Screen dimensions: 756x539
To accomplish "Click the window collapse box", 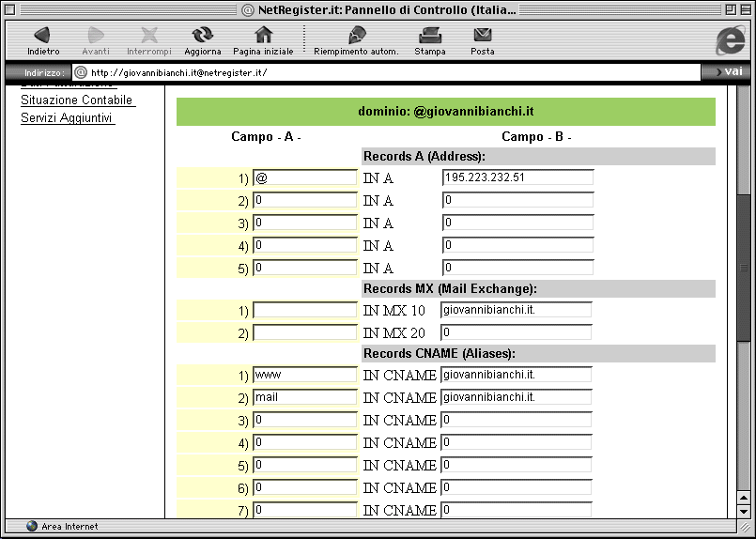I will point(745,9).
